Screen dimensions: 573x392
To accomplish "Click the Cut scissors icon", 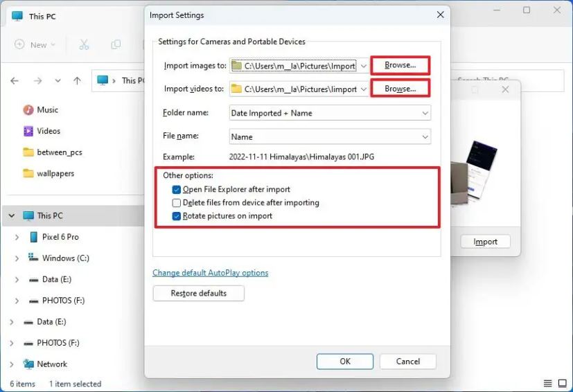I will tap(84, 44).
